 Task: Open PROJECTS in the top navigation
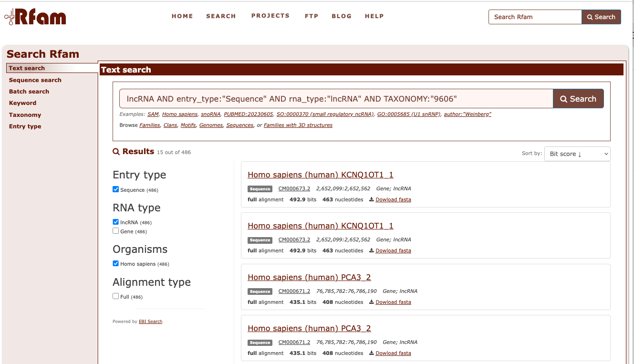point(270,16)
